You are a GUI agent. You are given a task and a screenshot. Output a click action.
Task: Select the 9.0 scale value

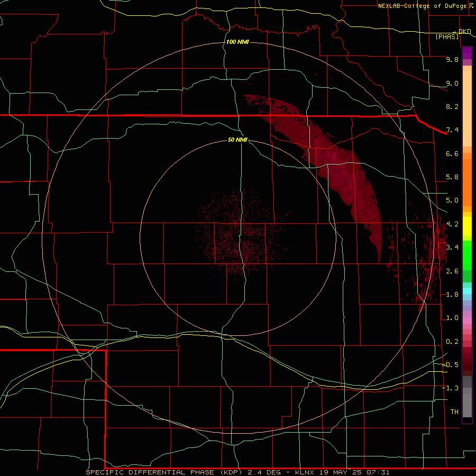(452, 84)
